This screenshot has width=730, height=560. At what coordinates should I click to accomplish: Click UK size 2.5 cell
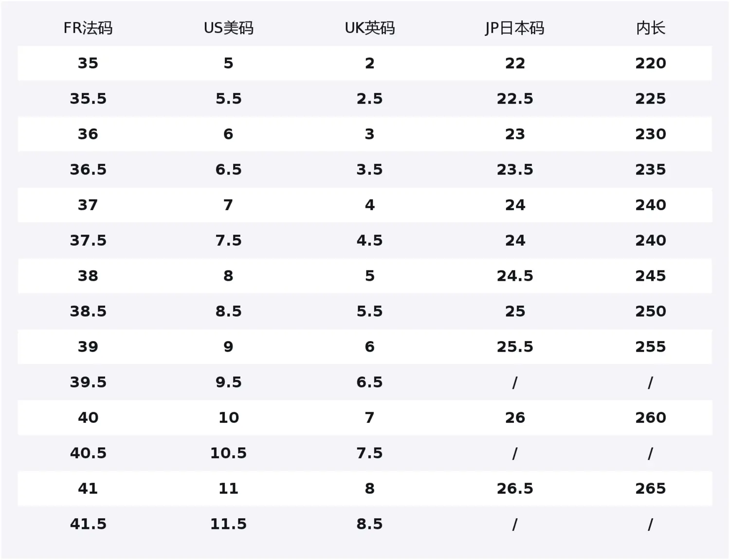(x=370, y=99)
